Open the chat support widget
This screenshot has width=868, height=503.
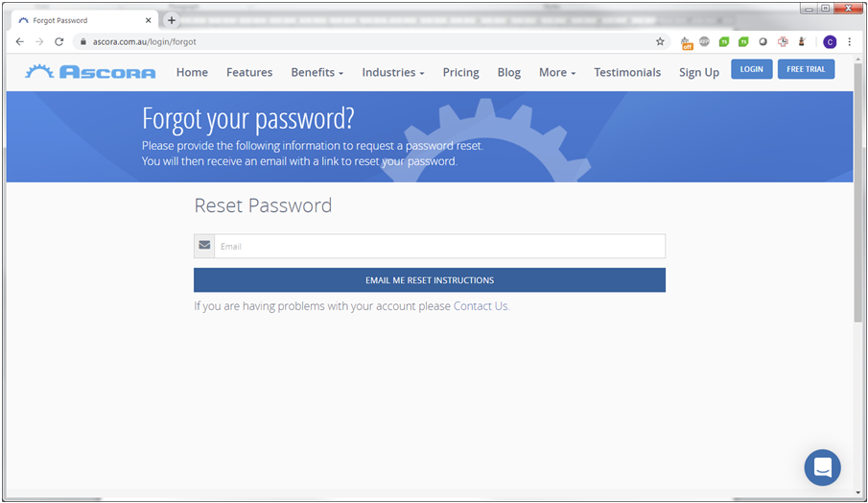point(822,467)
